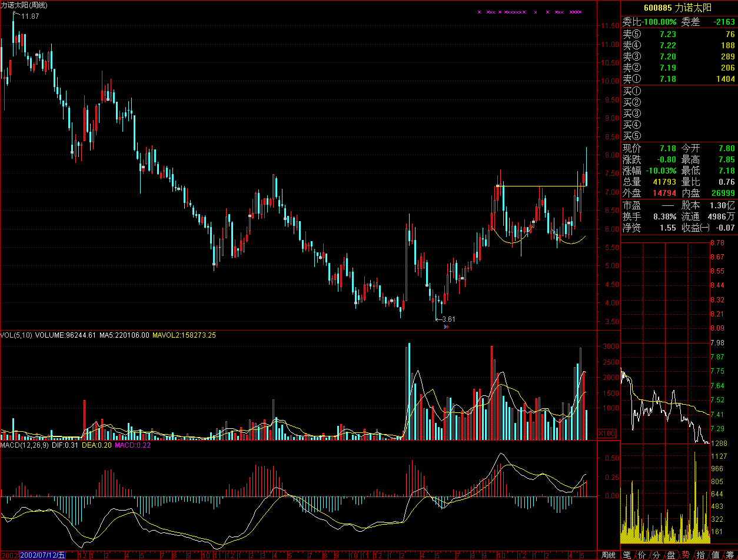Switch to the 指 tab
The width and height of the screenshot is (738, 560).
tap(700, 555)
